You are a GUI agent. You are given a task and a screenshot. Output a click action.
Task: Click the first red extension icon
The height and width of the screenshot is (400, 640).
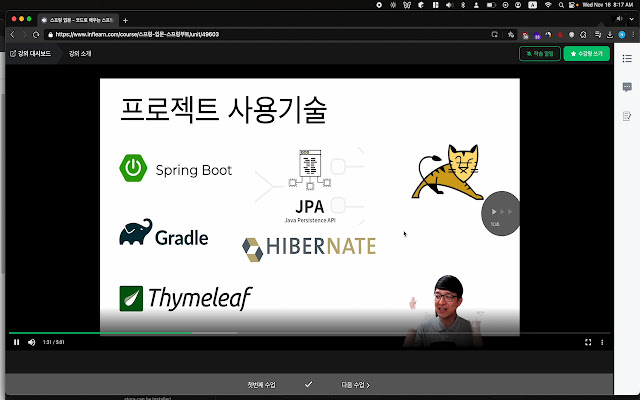click(525, 35)
